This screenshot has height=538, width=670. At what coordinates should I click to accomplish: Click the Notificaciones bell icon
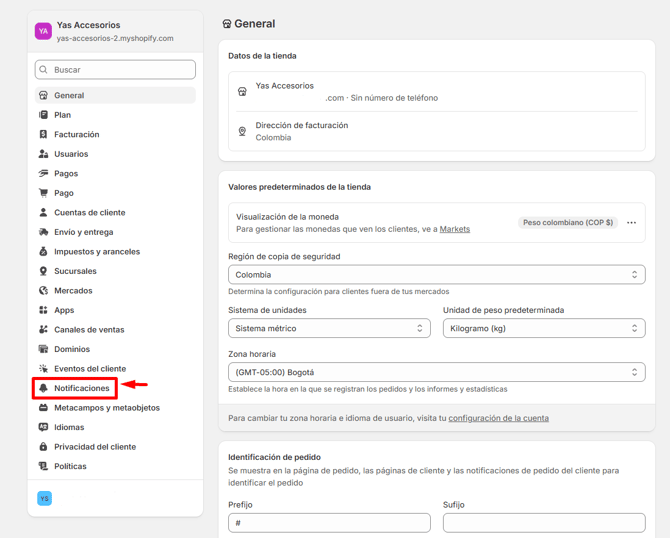click(43, 388)
